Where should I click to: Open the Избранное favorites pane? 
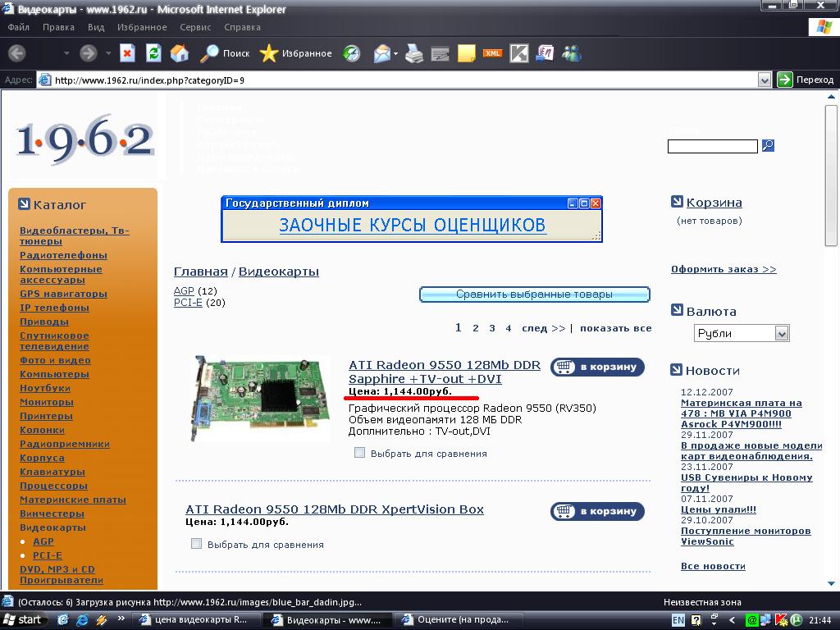coord(295,53)
